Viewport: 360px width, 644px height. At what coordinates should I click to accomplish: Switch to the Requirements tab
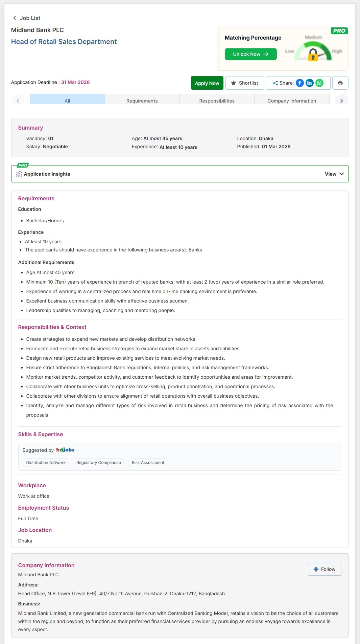pos(142,101)
